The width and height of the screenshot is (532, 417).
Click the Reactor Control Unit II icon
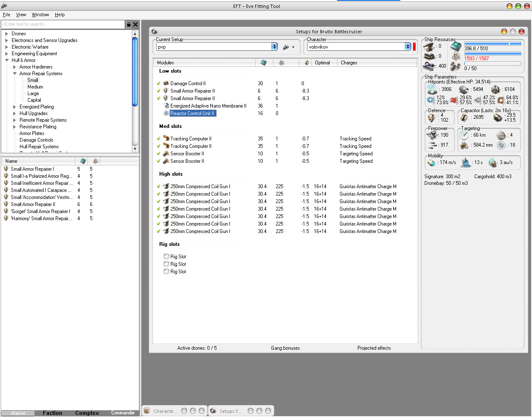click(x=166, y=113)
